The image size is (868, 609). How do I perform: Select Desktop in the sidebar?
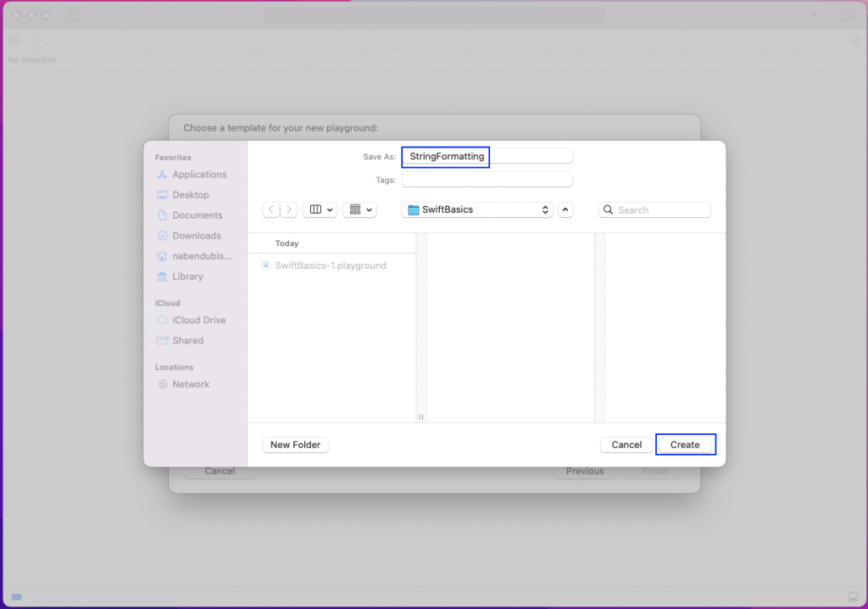pos(190,195)
